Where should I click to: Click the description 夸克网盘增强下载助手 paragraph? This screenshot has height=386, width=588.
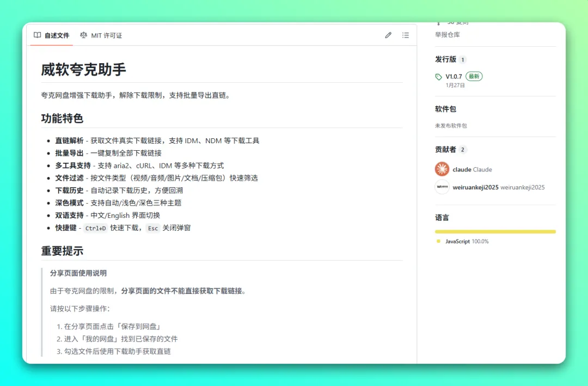pos(137,95)
